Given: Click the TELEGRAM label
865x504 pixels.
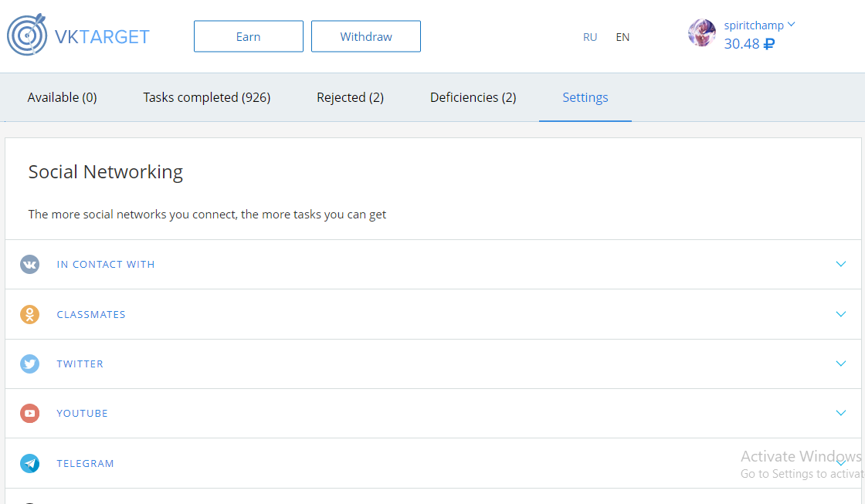Looking at the screenshot, I should coord(86,463).
